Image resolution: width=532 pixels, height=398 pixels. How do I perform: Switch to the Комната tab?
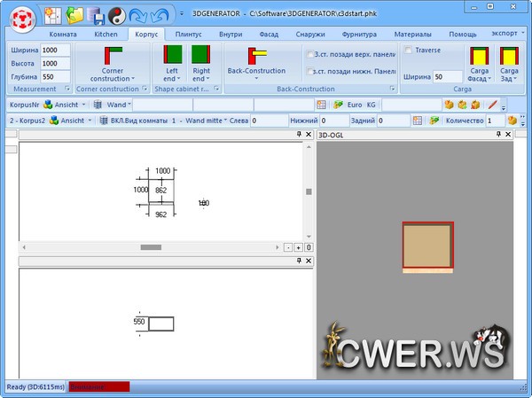pos(63,35)
